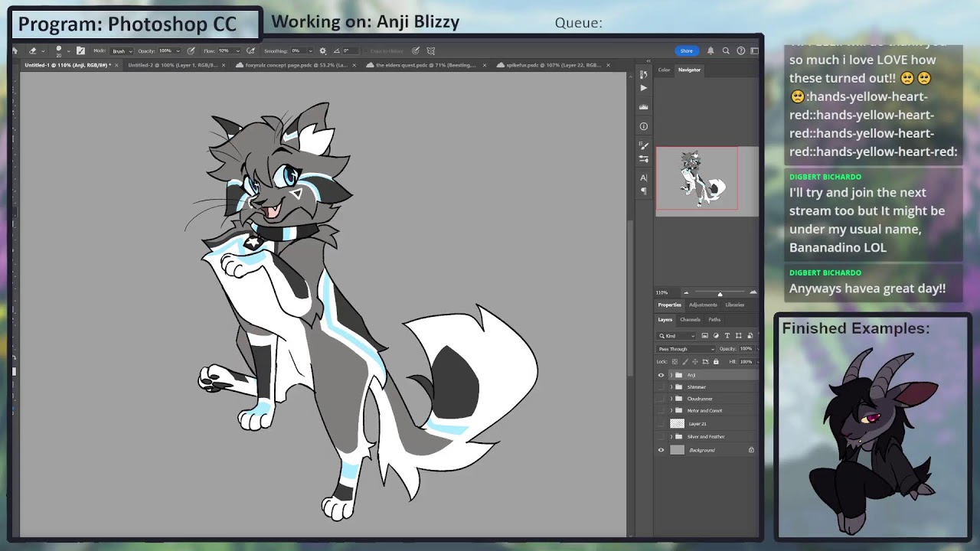Select the Navigator panel tab
The image size is (980, 551).
coord(689,70)
